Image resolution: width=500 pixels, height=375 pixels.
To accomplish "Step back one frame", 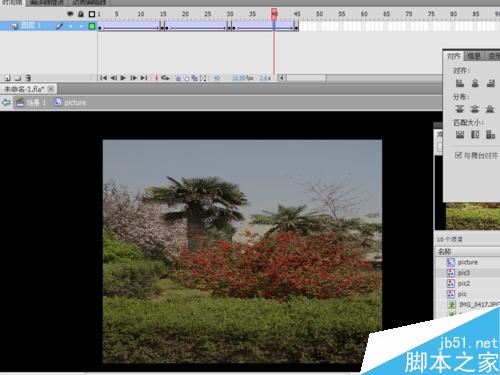I will (x=113, y=78).
